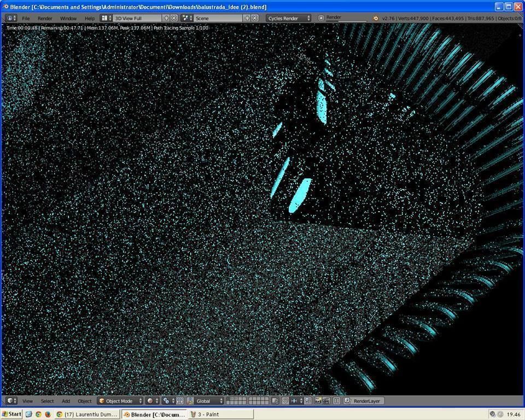The height and width of the screenshot is (420, 525).
Task: Maximize the Blender window
Action: 509,7
